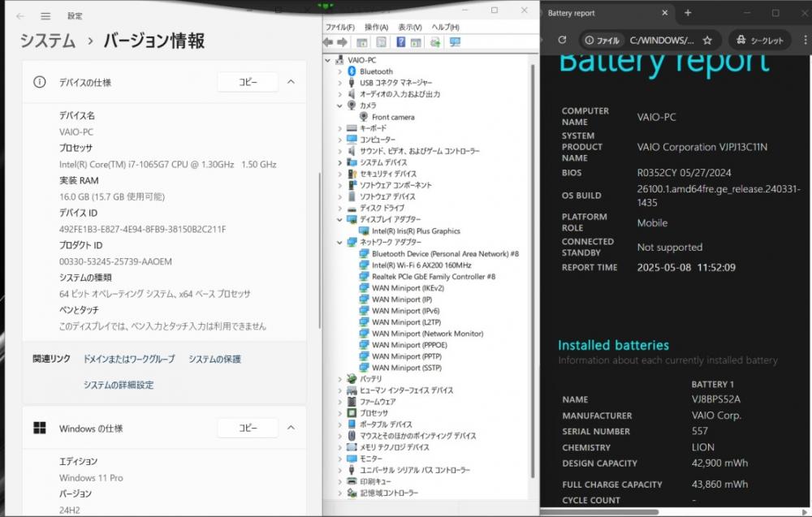The width and height of the screenshot is (812, 517).
Task: Select the ファームウェア row
Action: pos(378,402)
